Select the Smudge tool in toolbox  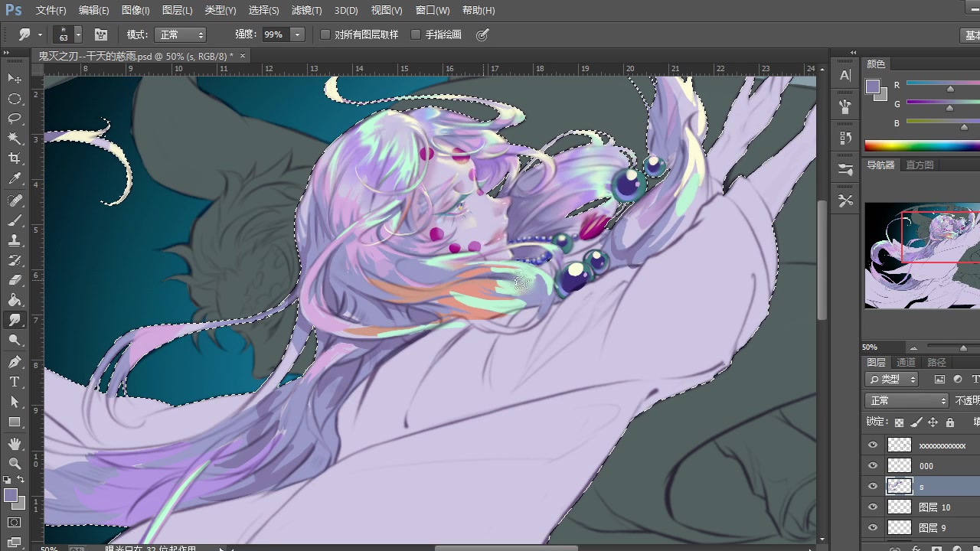pos(15,321)
